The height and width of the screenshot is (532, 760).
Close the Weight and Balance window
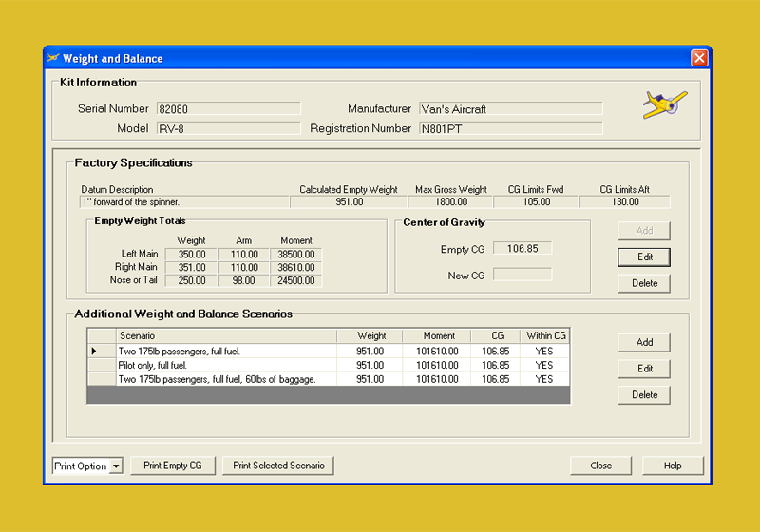[x=698, y=58]
